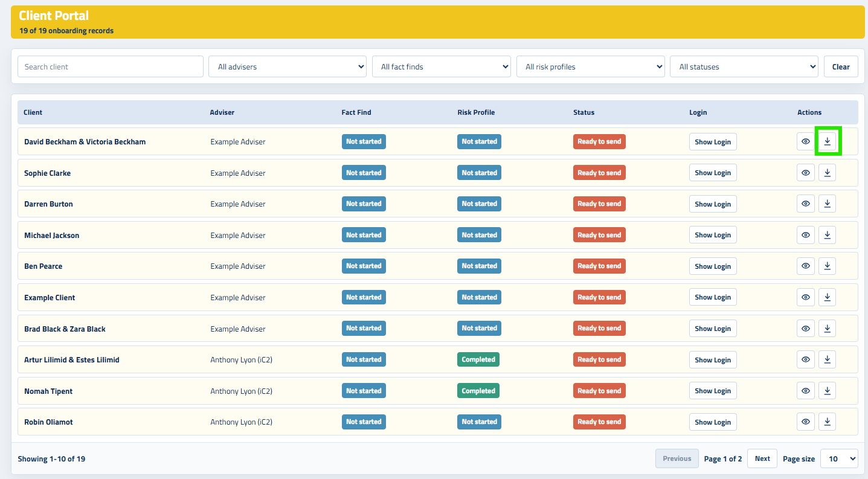
Task: View Darren Burton with the eye icon
Action: [806, 204]
